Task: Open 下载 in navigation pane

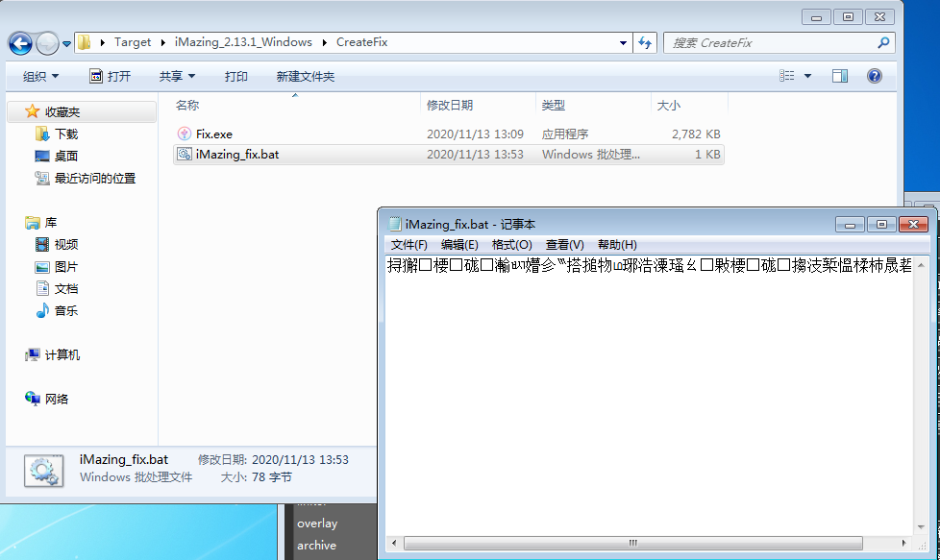Action: click(x=66, y=134)
